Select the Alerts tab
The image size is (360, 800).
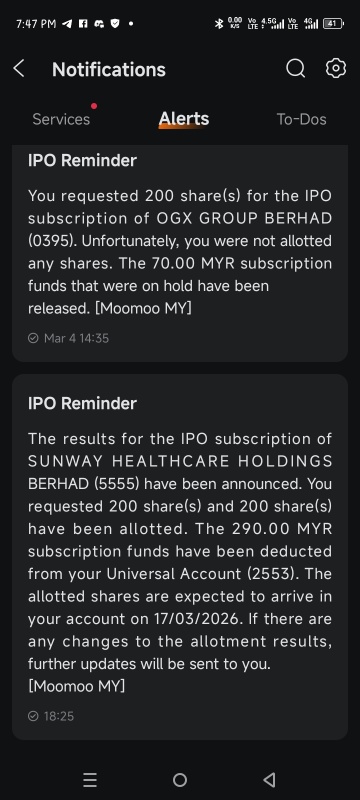184,119
